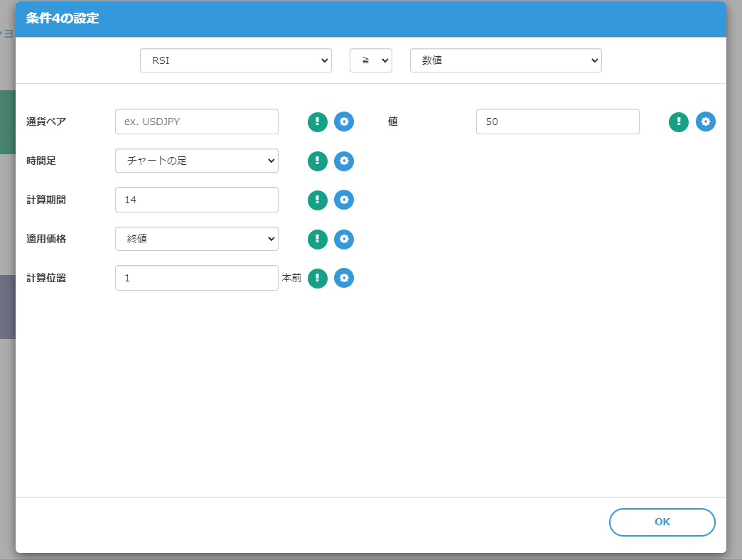Open the gear settings for 計算期間
This screenshot has width=742, height=560.
pyautogui.click(x=344, y=200)
